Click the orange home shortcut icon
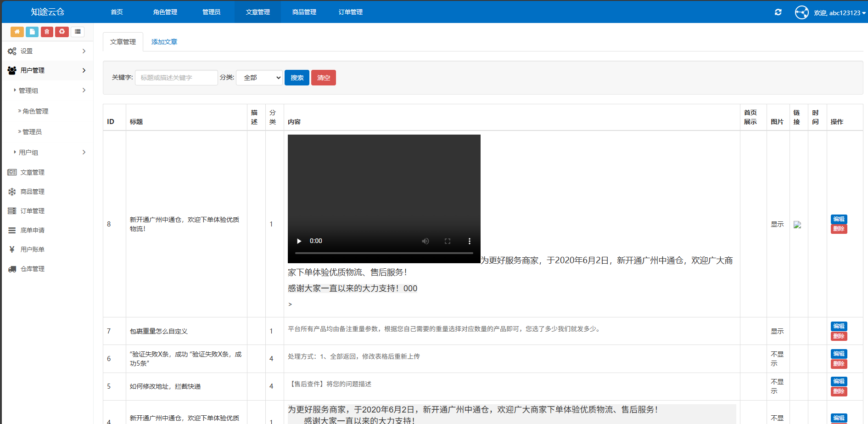Image resolution: width=868 pixels, height=424 pixels. [x=17, y=32]
